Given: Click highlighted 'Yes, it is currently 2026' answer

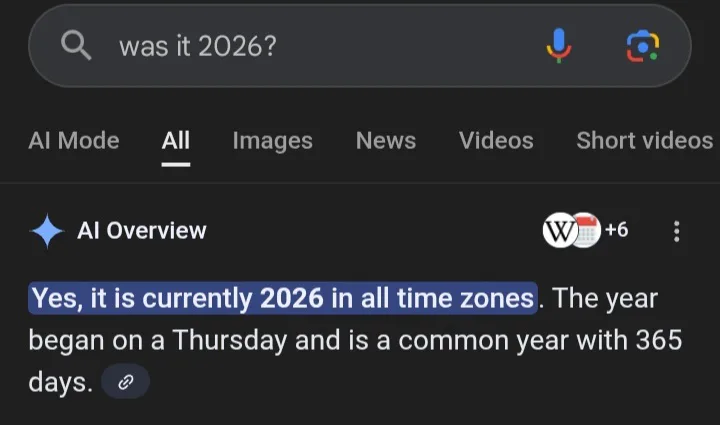Looking at the screenshot, I should (x=282, y=298).
